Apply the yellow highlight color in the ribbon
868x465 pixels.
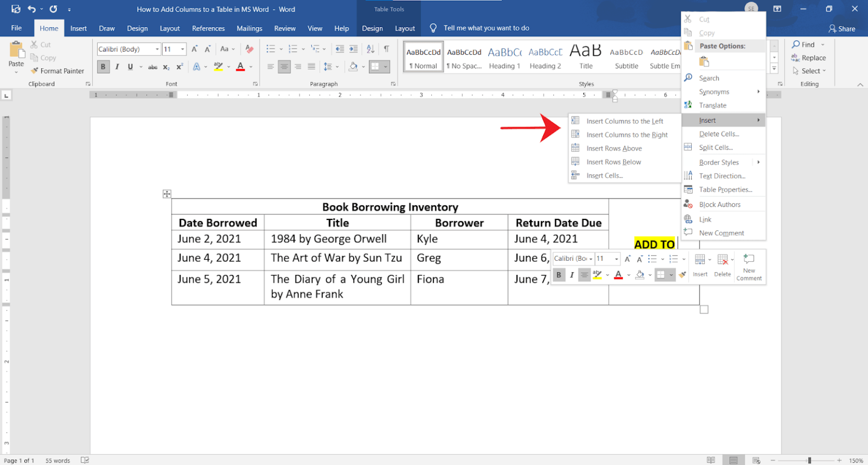click(218, 67)
